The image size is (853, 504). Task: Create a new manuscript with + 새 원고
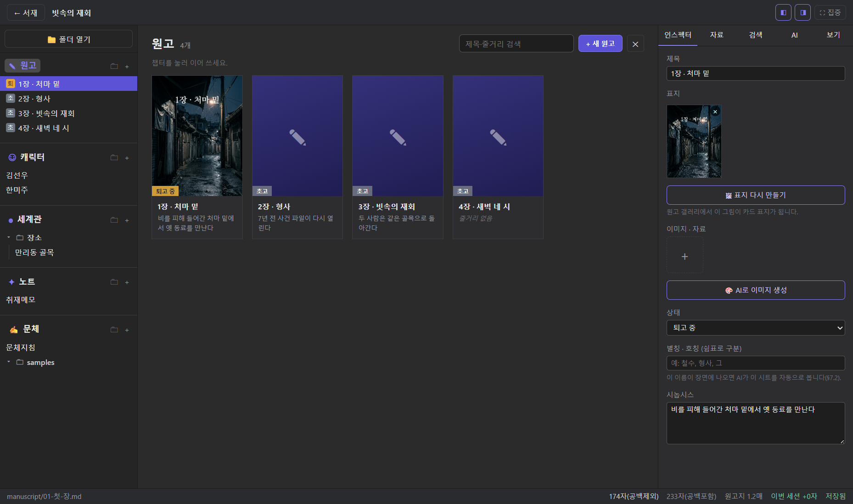pyautogui.click(x=600, y=44)
